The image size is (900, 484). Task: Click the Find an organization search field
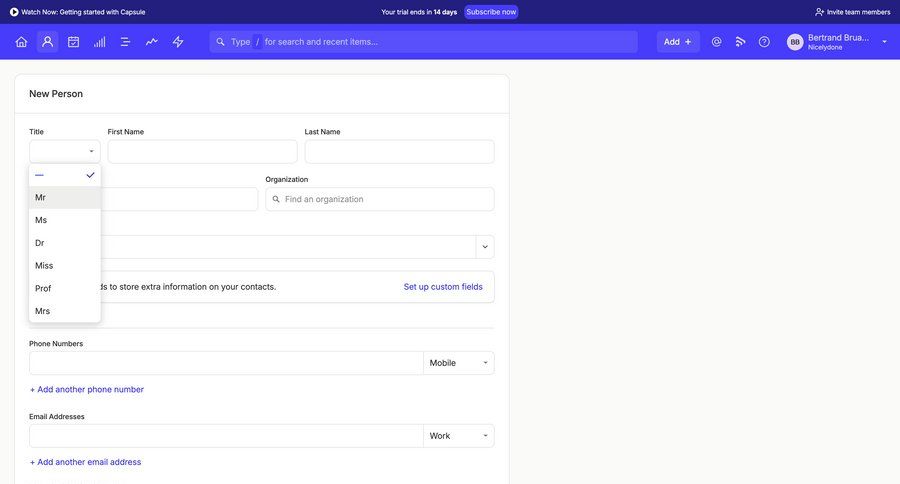[380, 199]
